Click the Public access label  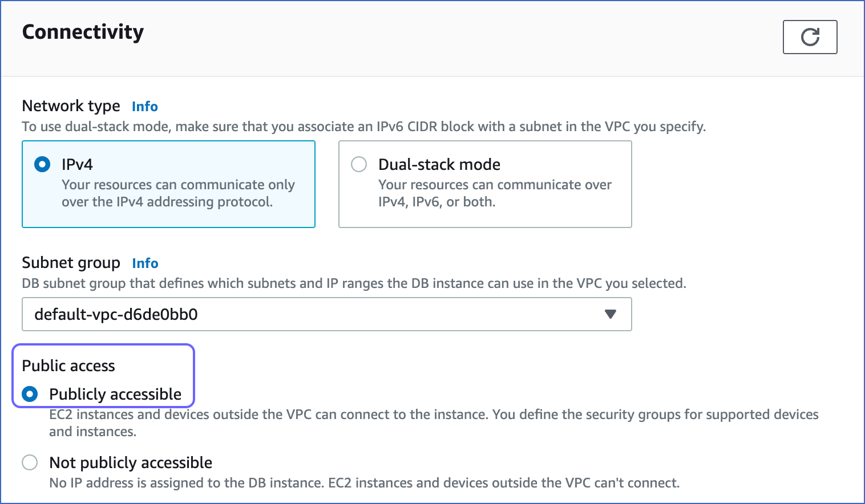click(x=68, y=365)
